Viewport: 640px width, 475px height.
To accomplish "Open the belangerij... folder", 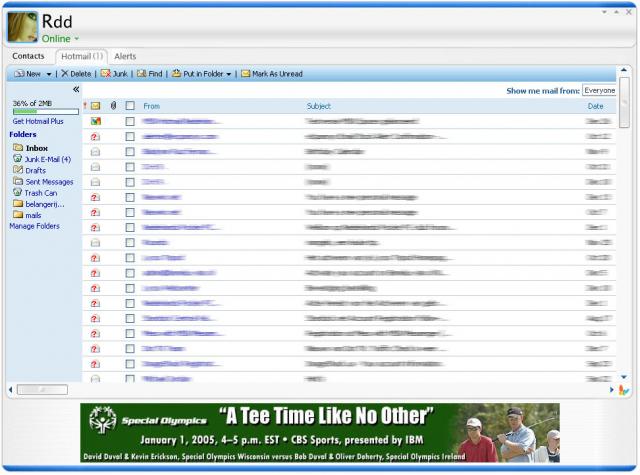I will coord(39,204).
